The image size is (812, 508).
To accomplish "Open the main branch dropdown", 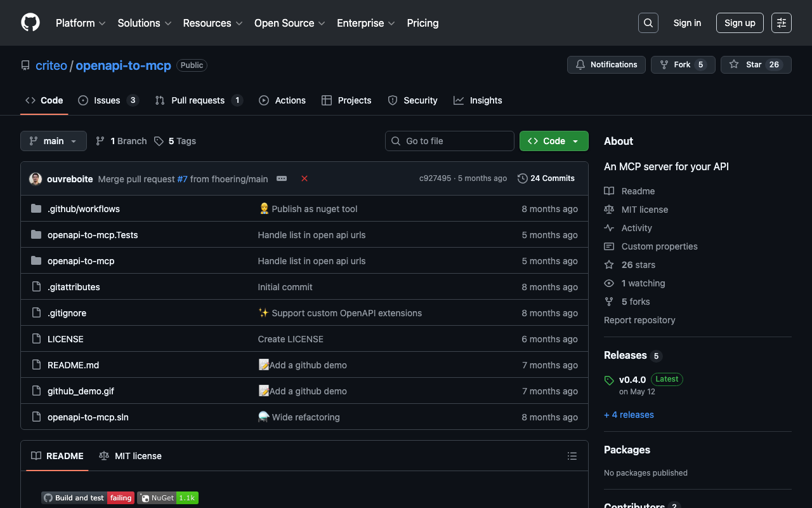I will click(53, 141).
